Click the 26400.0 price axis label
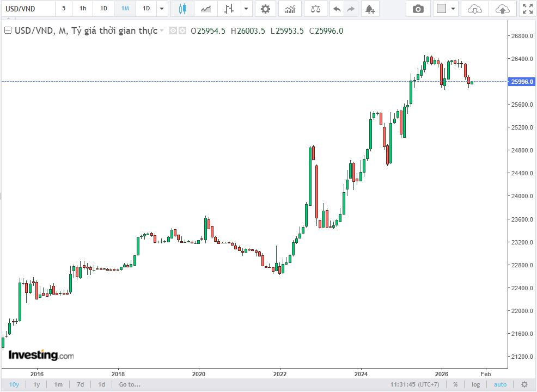537x392 pixels. click(x=522, y=59)
